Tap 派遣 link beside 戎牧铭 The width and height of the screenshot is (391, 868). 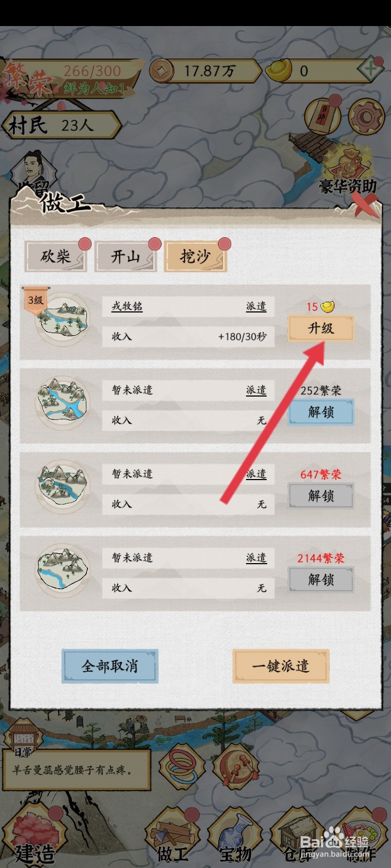(256, 307)
